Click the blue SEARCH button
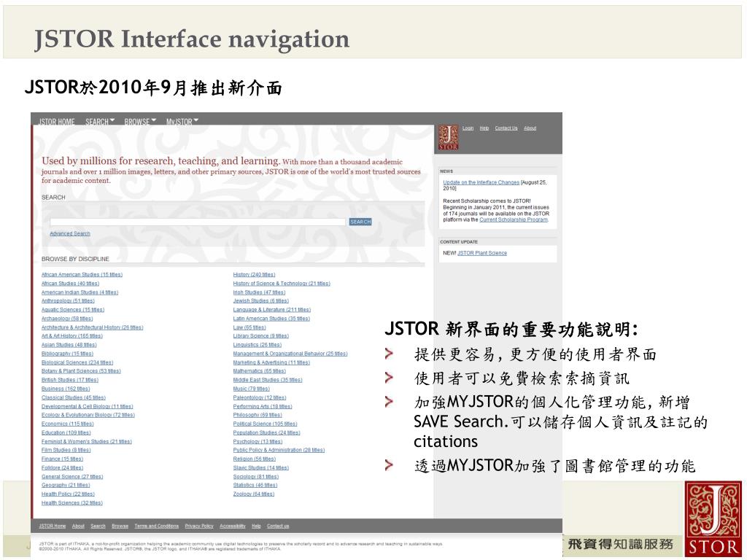Image resolution: width=747 pixels, height=560 pixels. tap(360, 222)
